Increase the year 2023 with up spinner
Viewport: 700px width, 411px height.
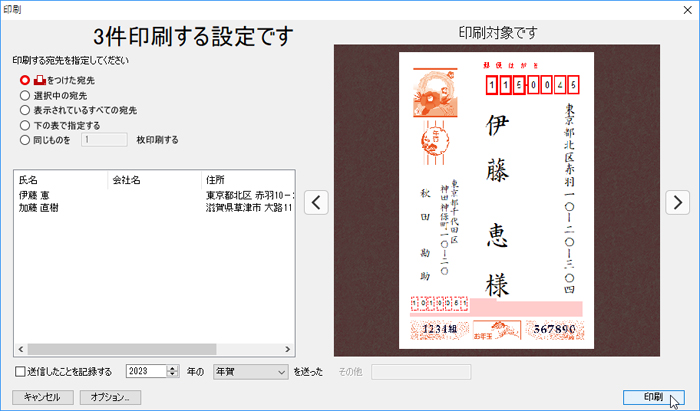[x=173, y=368]
